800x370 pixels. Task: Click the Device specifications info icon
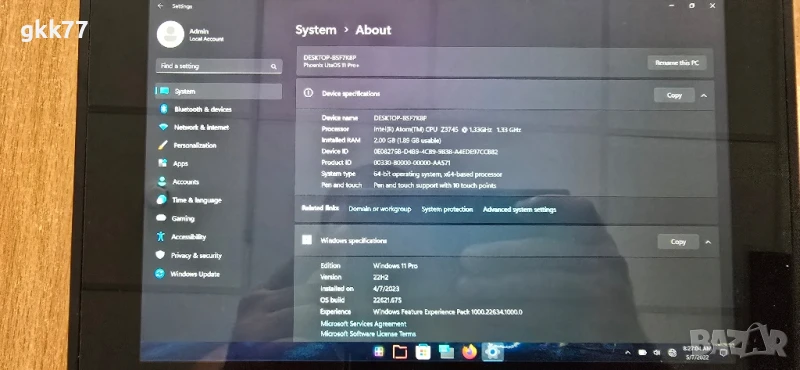pos(308,93)
